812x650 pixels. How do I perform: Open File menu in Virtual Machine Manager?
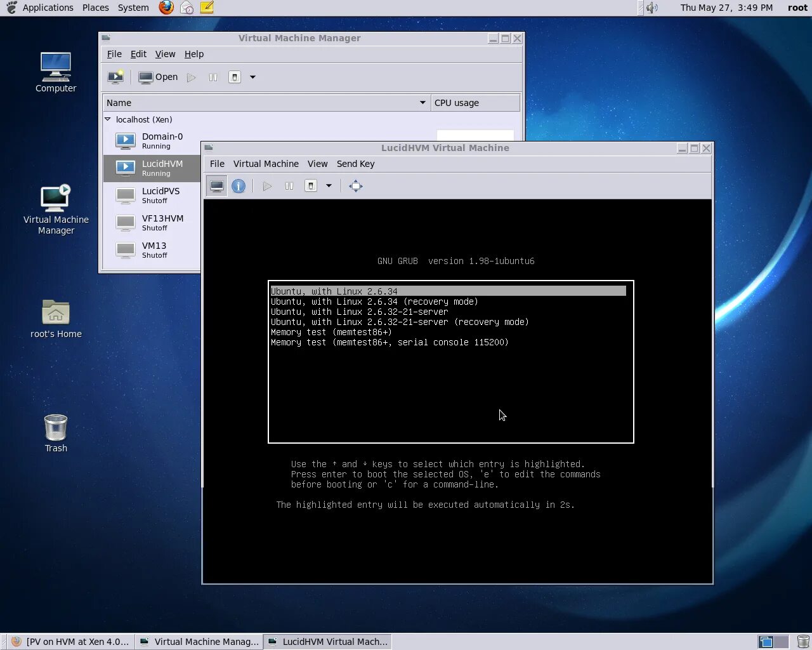(114, 54)
